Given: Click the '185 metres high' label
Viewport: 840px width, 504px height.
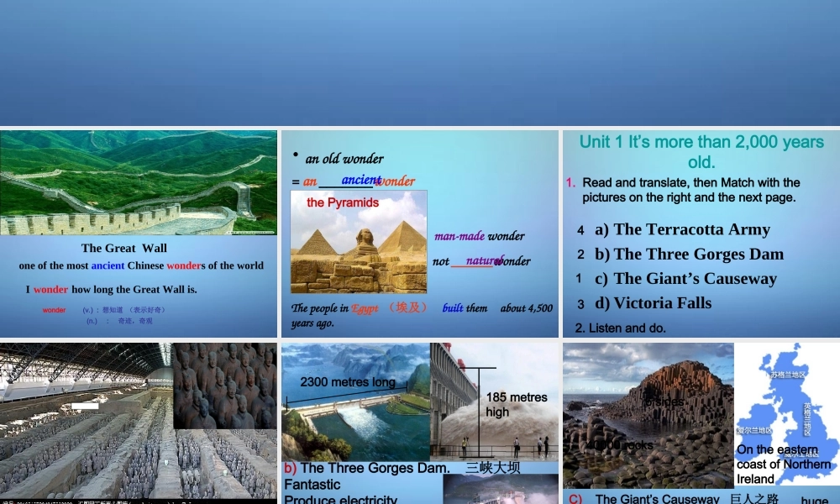Looking at the screenshot, I should click(516, 404).
